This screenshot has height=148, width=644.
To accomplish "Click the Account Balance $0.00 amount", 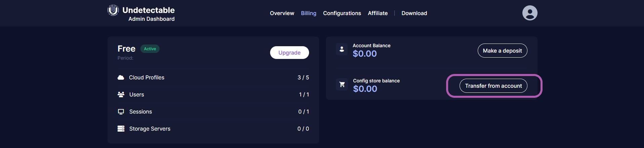I will 364,54.
